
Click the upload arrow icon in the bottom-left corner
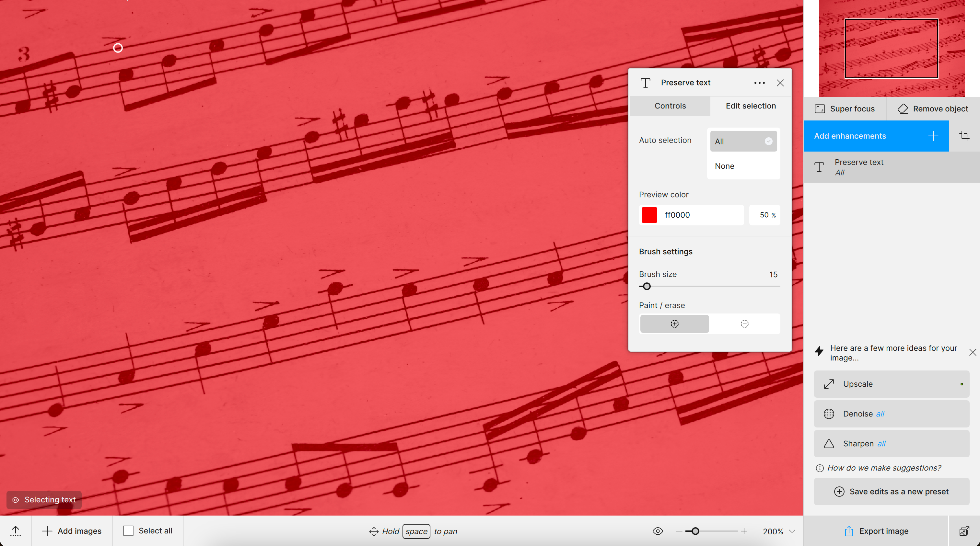[x=16, y=531]
